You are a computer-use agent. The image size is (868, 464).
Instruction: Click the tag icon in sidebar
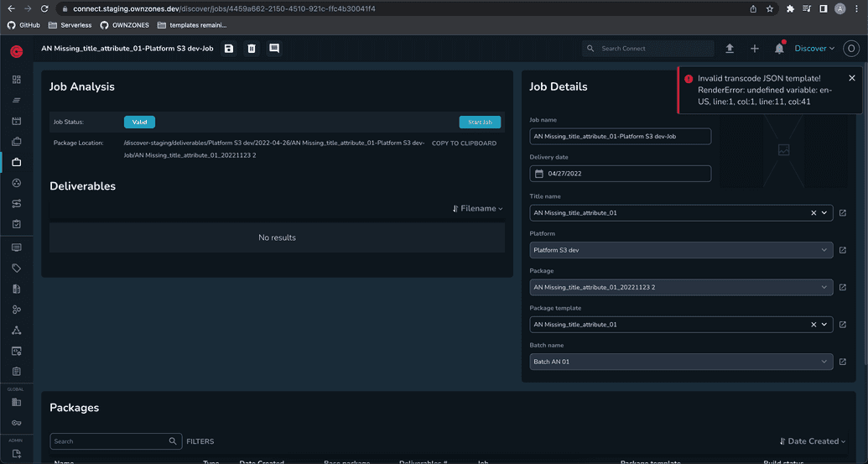[17, 268]
